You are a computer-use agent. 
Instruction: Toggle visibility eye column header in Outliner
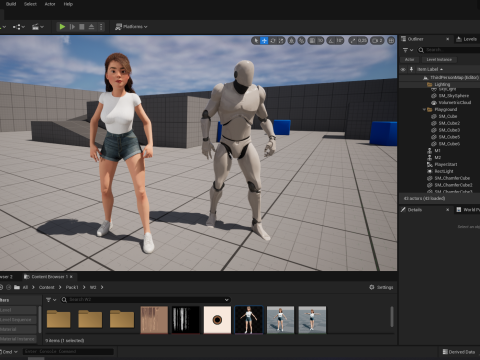403,69
